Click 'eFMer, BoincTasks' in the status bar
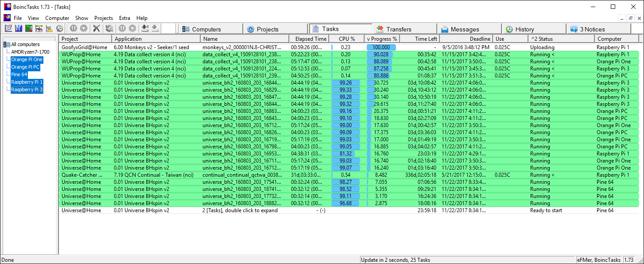 click(x=599, y=260)
